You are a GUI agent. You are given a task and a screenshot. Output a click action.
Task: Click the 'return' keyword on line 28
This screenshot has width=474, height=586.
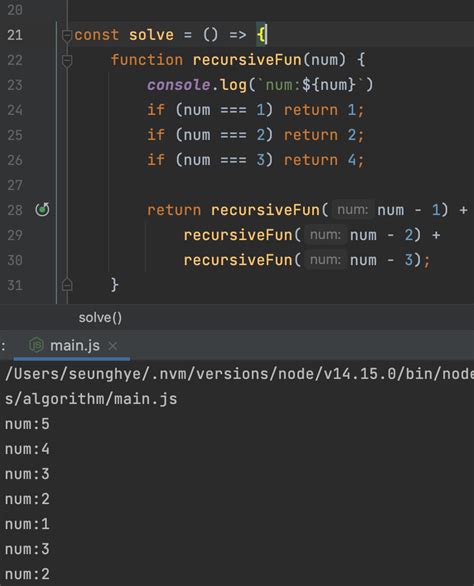174,210
